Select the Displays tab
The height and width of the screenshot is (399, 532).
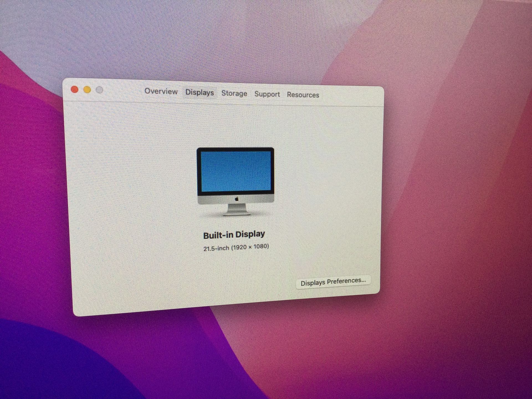[x=199, y=93]
